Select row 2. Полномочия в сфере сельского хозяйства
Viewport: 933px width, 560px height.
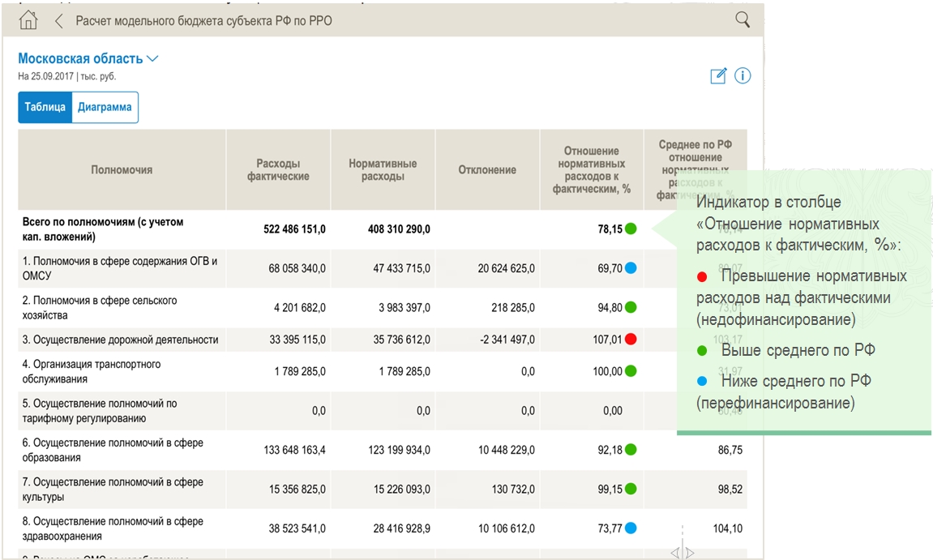pos(383,308)
